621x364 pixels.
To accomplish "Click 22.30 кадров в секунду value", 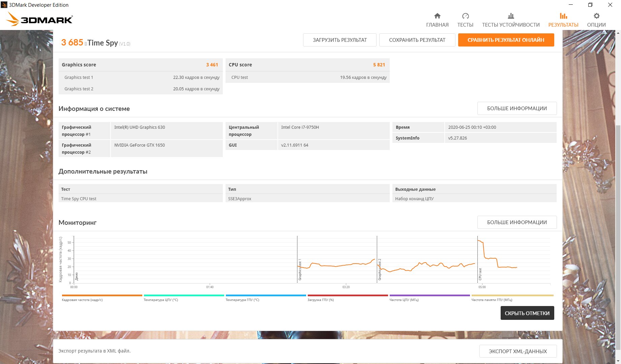I will tap(196, 77).
